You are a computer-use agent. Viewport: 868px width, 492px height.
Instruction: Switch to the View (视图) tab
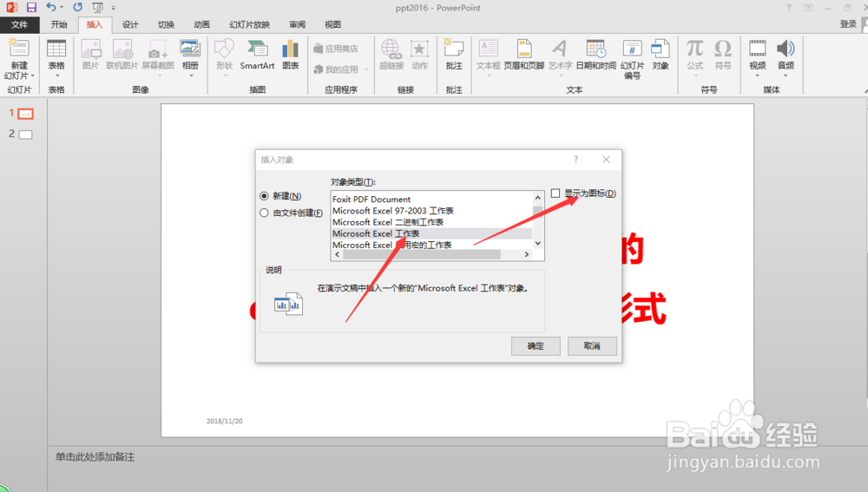332,24
